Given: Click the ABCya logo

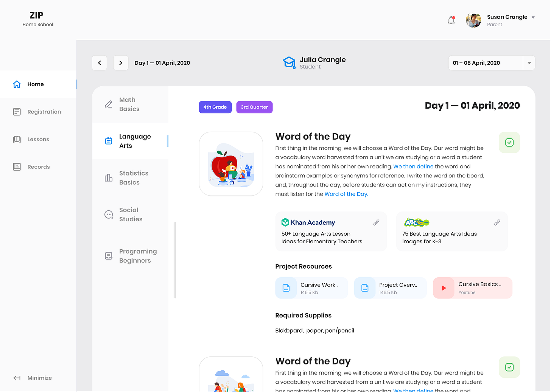Looking at the screenshot, I should pyautogui.click(x=417, y=222).
